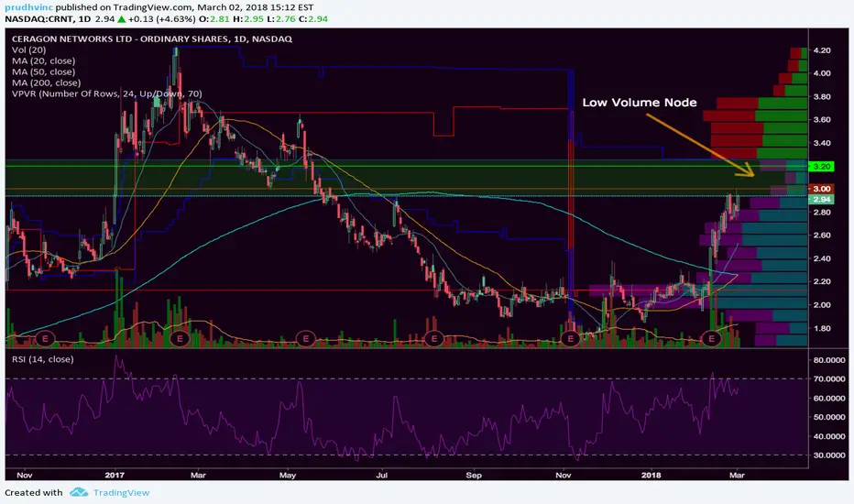Select the MA (200, close) indicator legend
This screenshot has width=854, height=504.
tap(47, 82)
